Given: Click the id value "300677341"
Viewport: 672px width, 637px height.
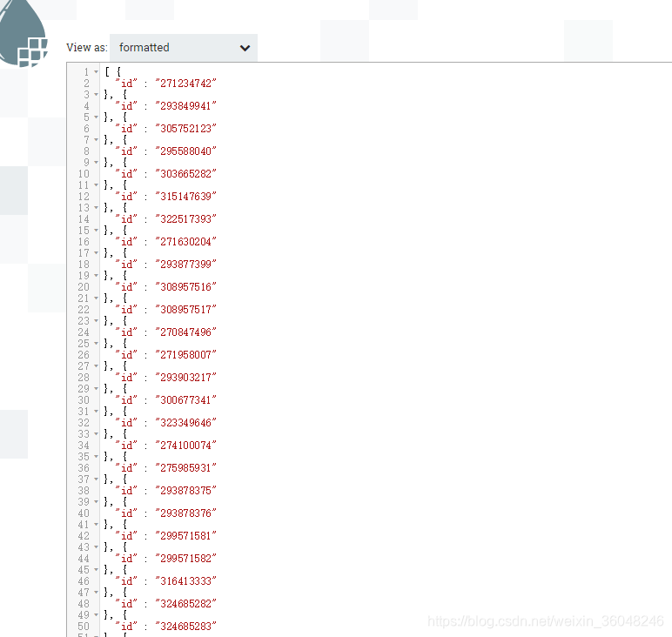Looking at the screenshot, I should coord(186,400).
